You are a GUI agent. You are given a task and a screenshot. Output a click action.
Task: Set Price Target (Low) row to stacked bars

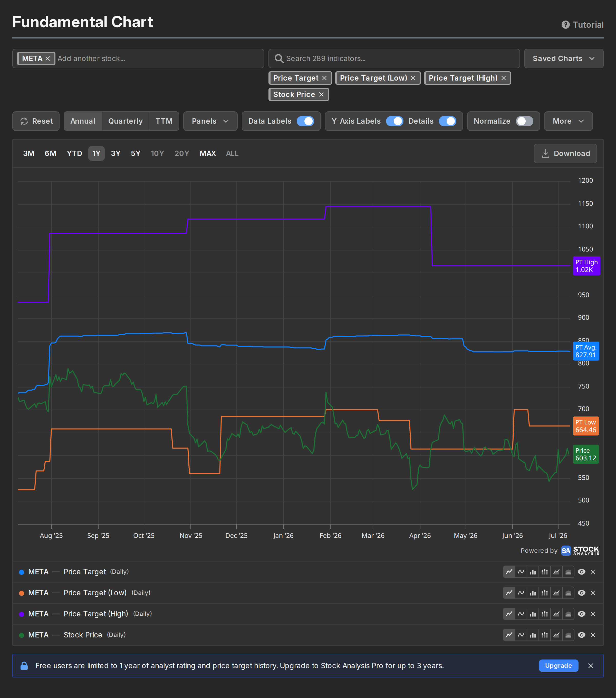pos(545,593)
